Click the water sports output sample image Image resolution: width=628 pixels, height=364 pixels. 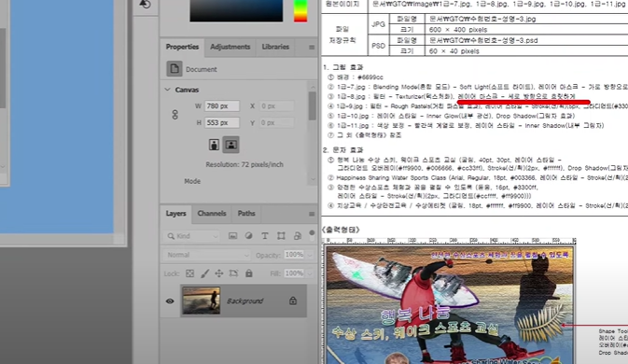(450, 305)
